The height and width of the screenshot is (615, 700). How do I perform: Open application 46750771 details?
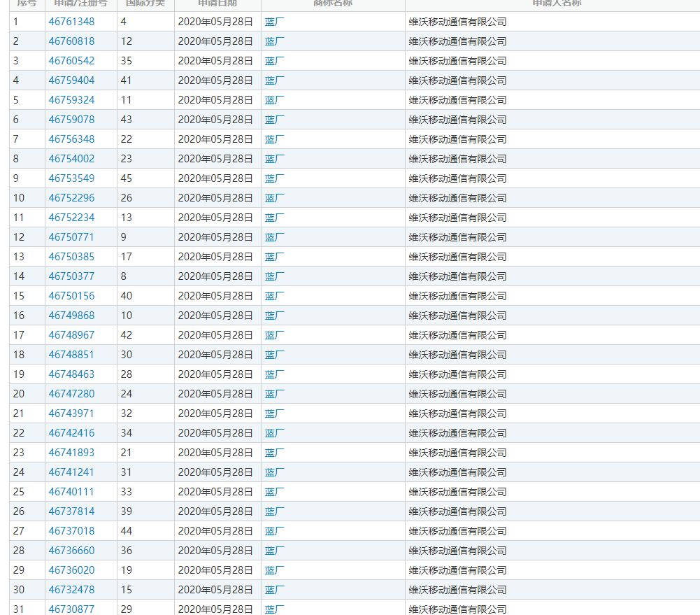tap(71, 237)
